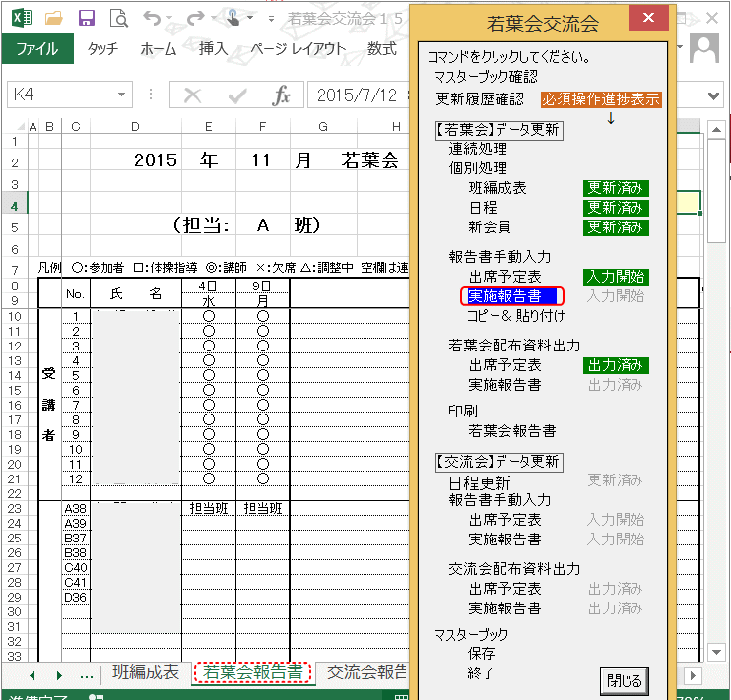Open the ページ レイアウト ribbon tab
Screen dimensions: 731x700
pos(299,48)
